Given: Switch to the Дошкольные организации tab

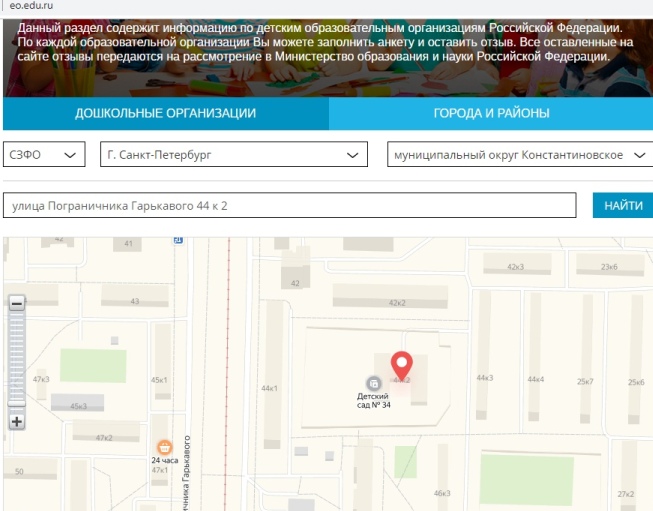Looking at the screenshot, I should tap(165, 113).
